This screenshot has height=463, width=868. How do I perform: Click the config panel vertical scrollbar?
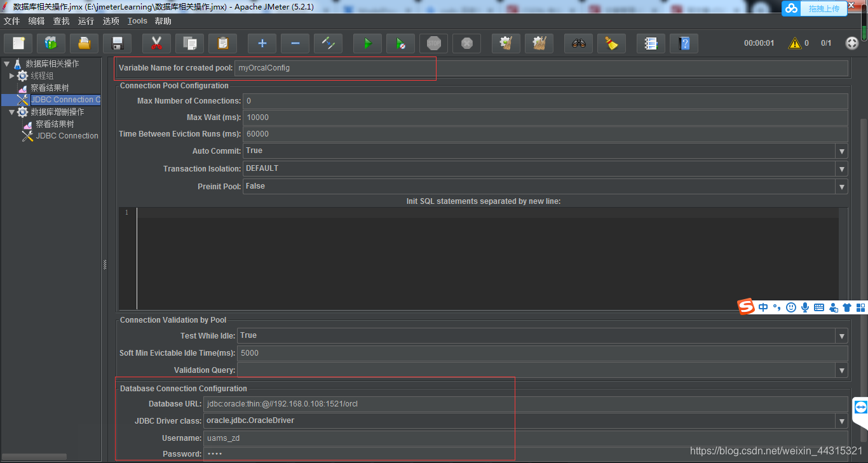863,279
